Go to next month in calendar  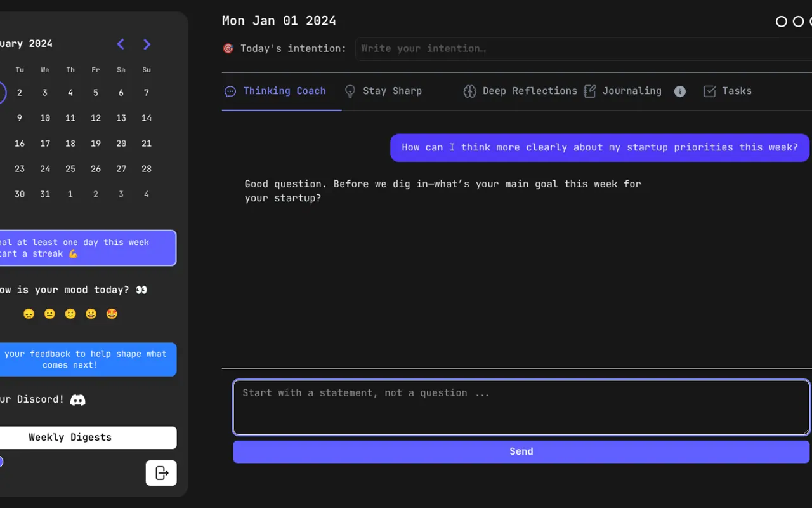point(147,44)
